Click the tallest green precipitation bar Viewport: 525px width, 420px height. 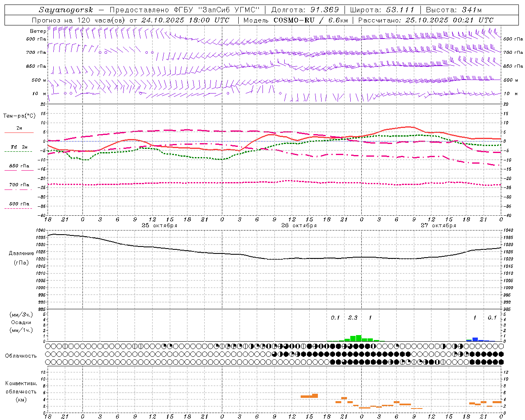[358, 338]
